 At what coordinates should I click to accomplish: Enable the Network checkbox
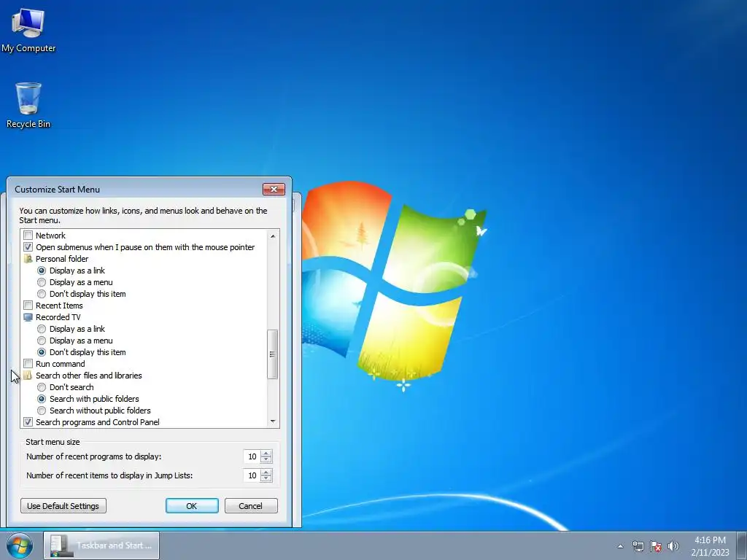pyautogui.click(x=28, y=236)
